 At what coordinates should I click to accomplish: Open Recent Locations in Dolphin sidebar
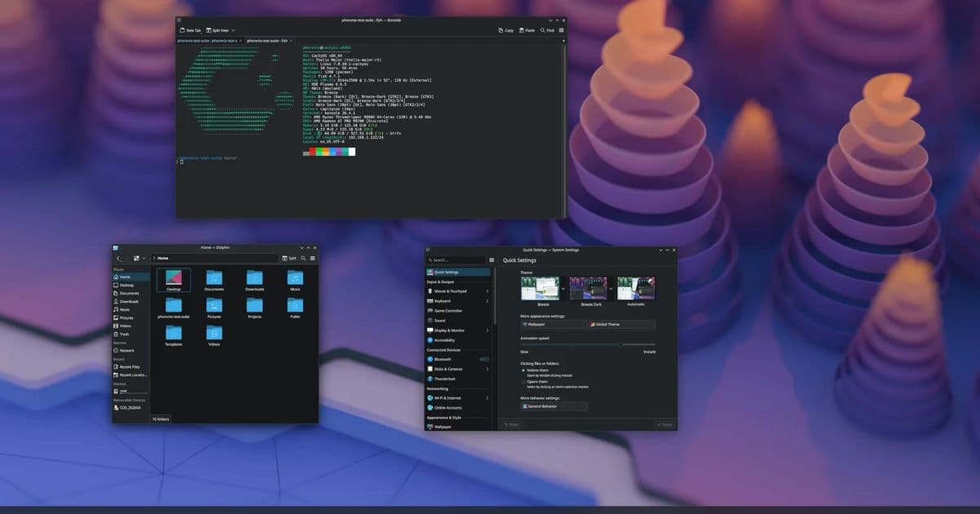131,374
